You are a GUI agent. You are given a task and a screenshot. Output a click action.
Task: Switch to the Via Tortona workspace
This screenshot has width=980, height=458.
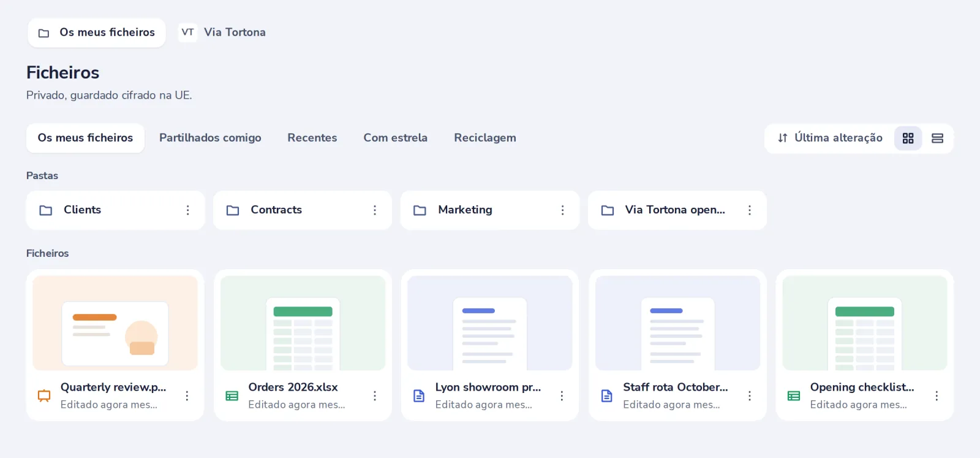click(223, 32)
